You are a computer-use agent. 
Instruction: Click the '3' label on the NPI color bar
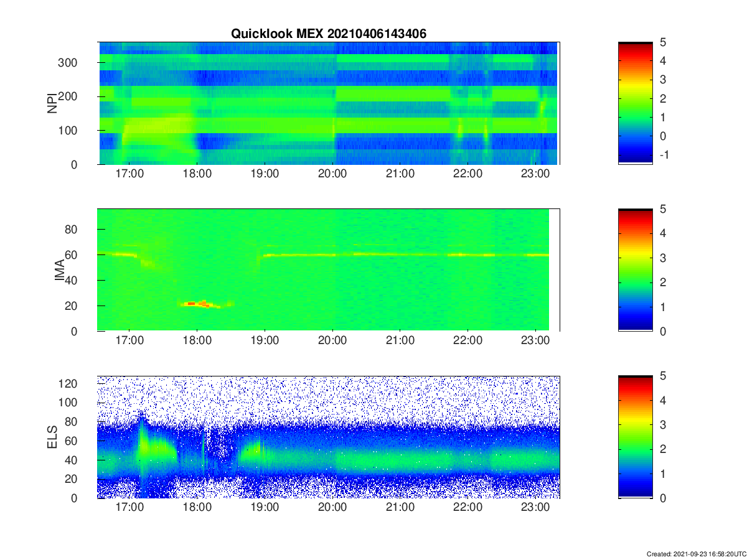click(x=664, y=80)
